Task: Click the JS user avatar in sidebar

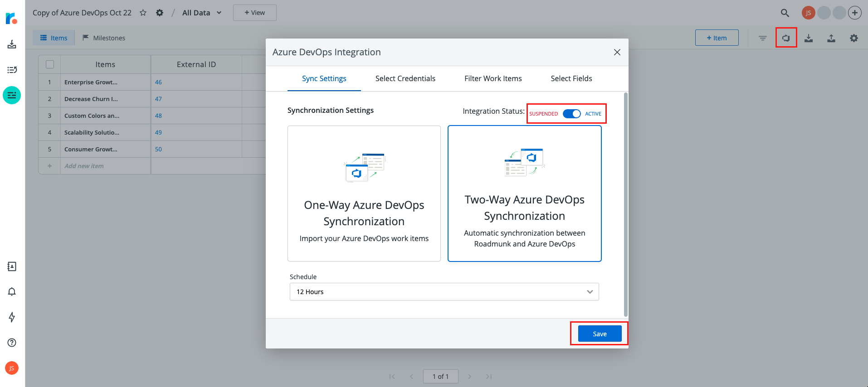Action: click(x=12, y=368)
